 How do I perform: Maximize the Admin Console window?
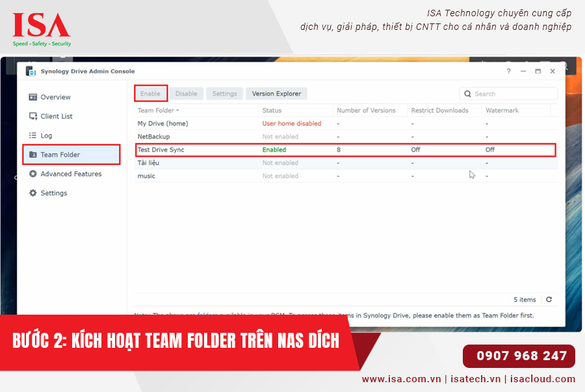pos(538,72)
